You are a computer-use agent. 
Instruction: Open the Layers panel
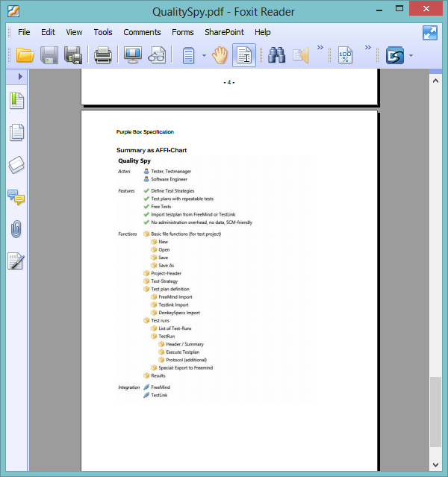pyautogui.click(x=16, y=164)
